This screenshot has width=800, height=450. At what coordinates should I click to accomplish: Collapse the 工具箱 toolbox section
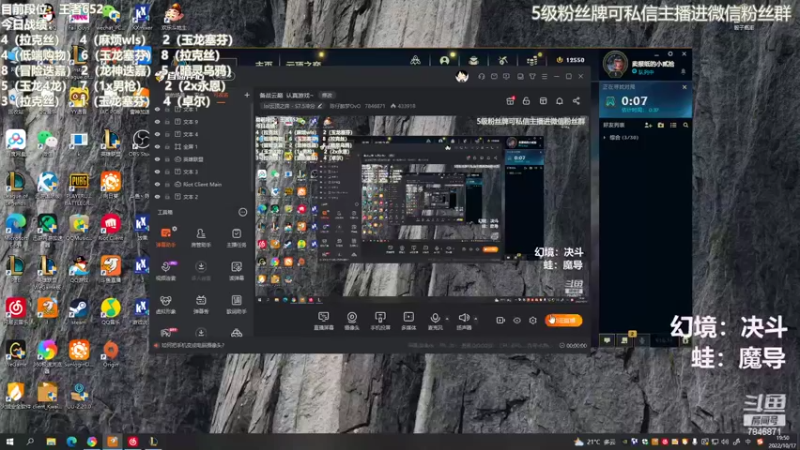pos(242,212)
